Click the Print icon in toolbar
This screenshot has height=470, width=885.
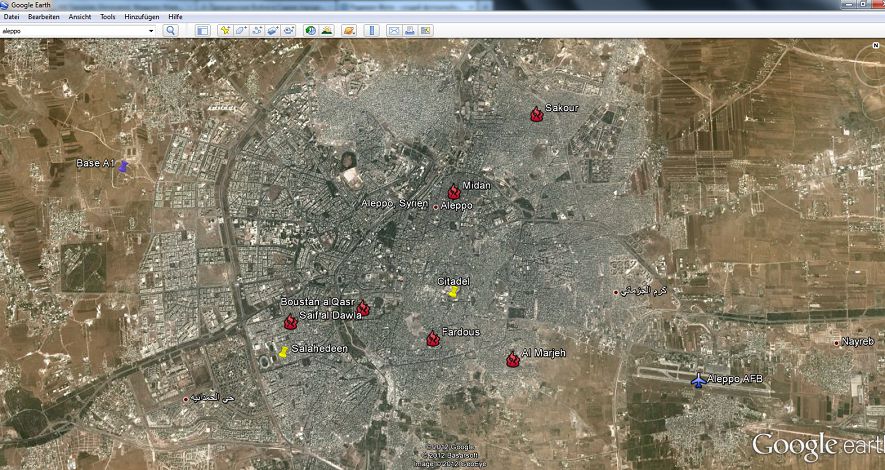(410, 30)
